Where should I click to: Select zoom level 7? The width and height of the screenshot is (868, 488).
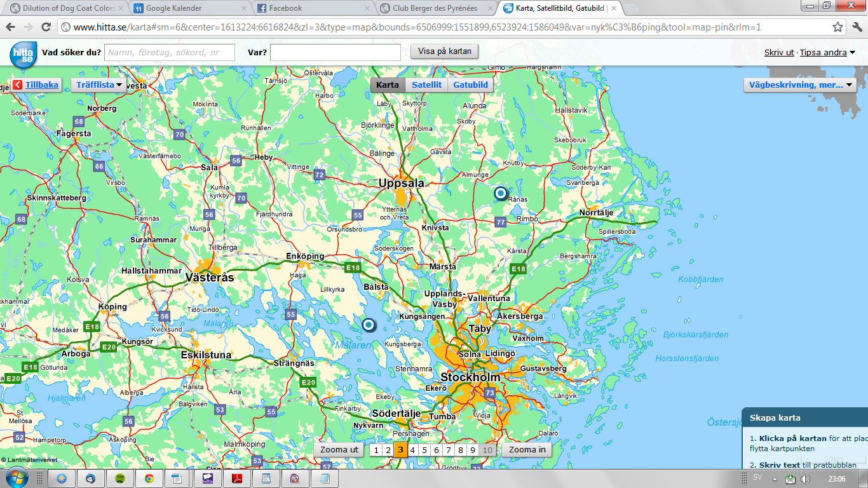[449, 450]
